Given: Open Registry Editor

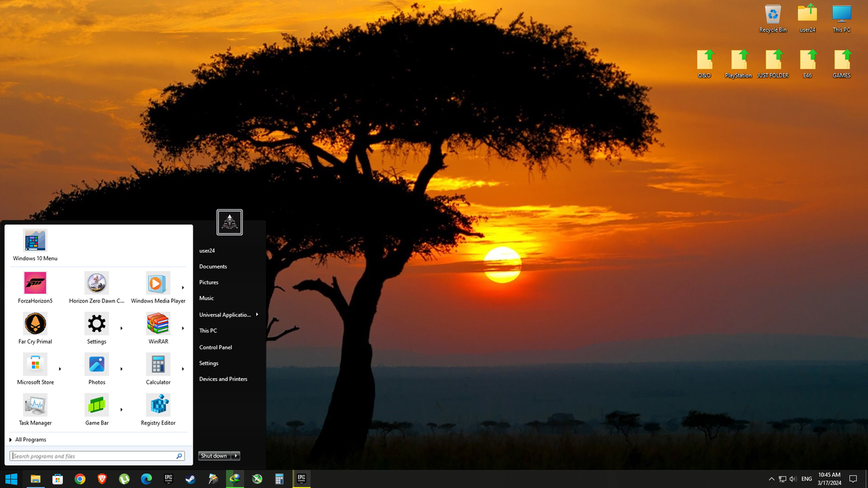Looking at the screenshot, I should (158, 409).
